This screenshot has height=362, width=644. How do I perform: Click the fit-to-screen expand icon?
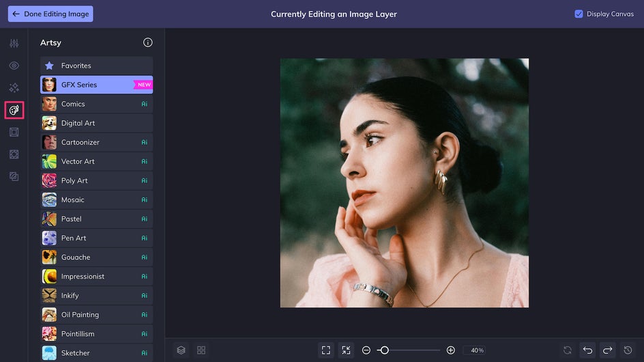325,350
